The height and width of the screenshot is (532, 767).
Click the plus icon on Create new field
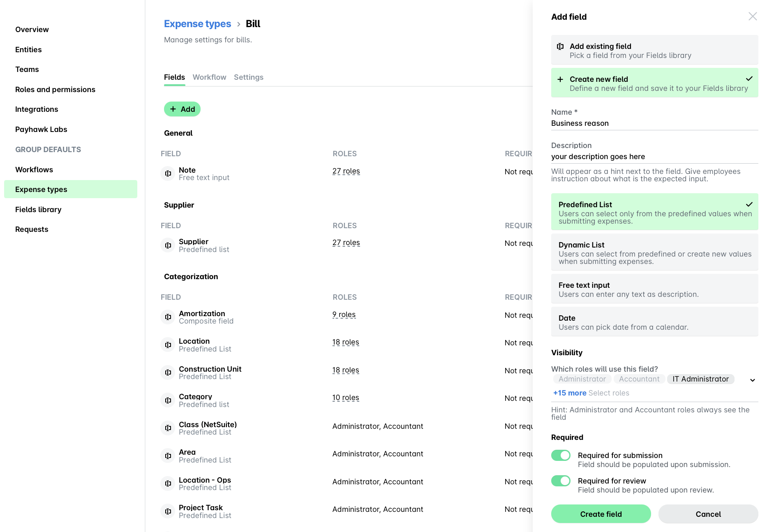[560, 79]
